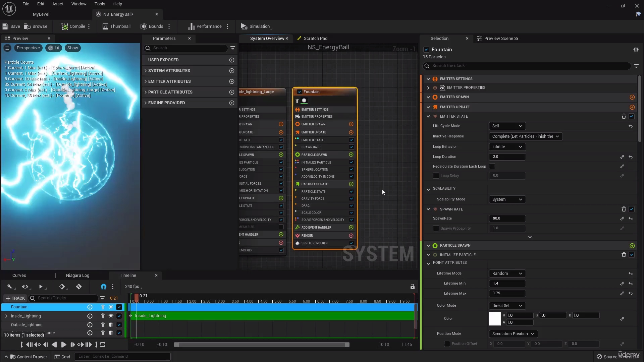Open the Content Drawer
644x362 pixels.
[29, 356]
